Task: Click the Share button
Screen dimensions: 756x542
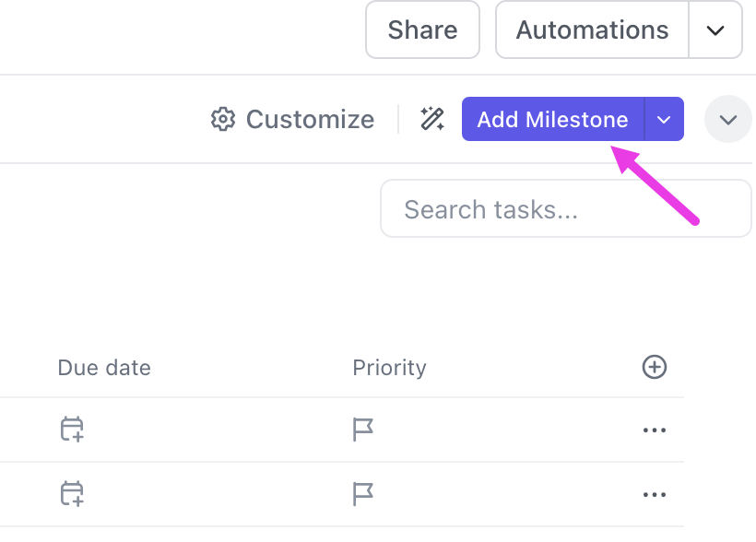Action: coord(422,30)
